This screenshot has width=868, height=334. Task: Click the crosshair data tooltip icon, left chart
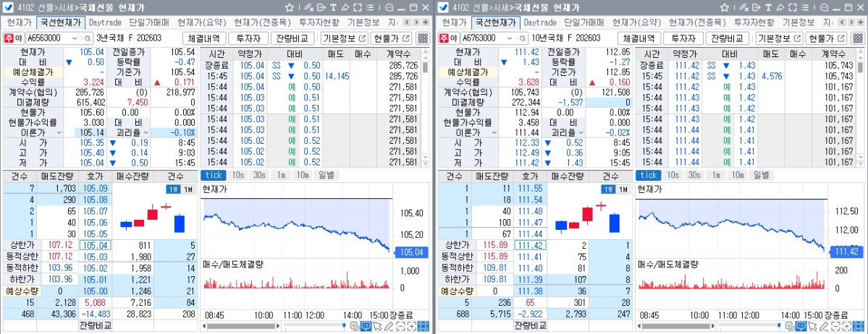click(x=366, y=326)
